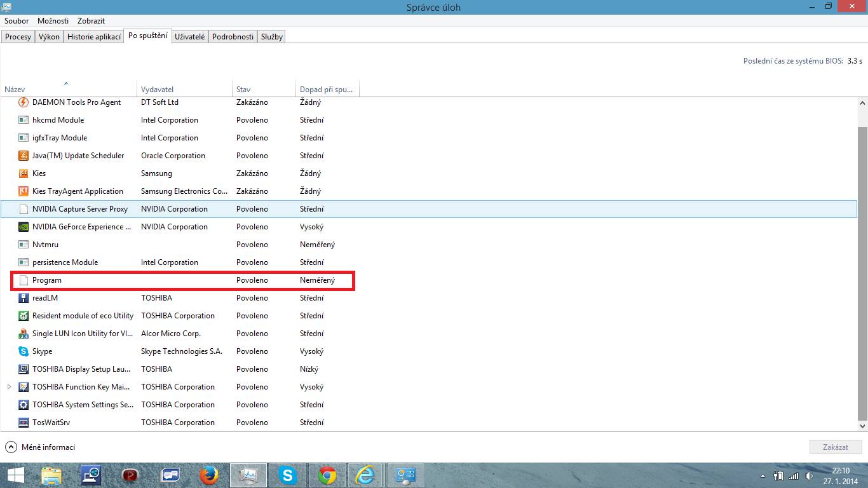Image resolution: width=868 pixels, height=488 pixels.
Task: Open the Zobrazit menu
Action: click(x=91, y=21)
